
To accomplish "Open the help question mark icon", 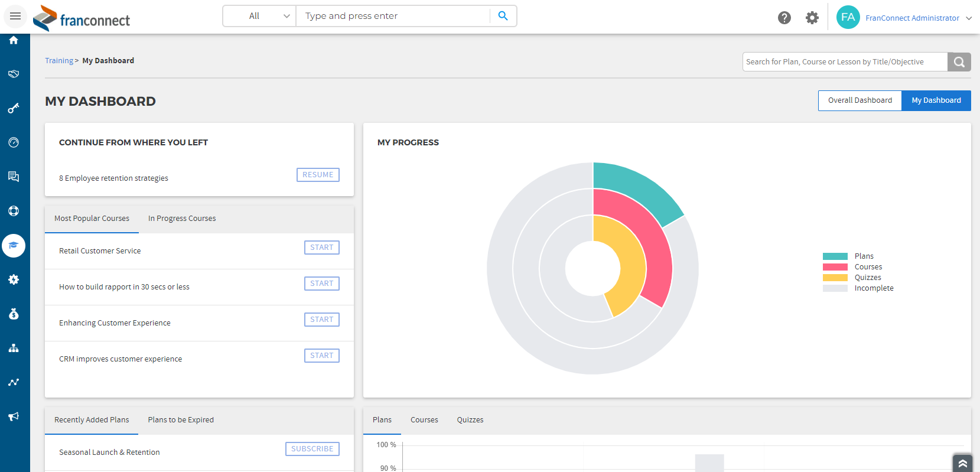I will pos(784,18).
